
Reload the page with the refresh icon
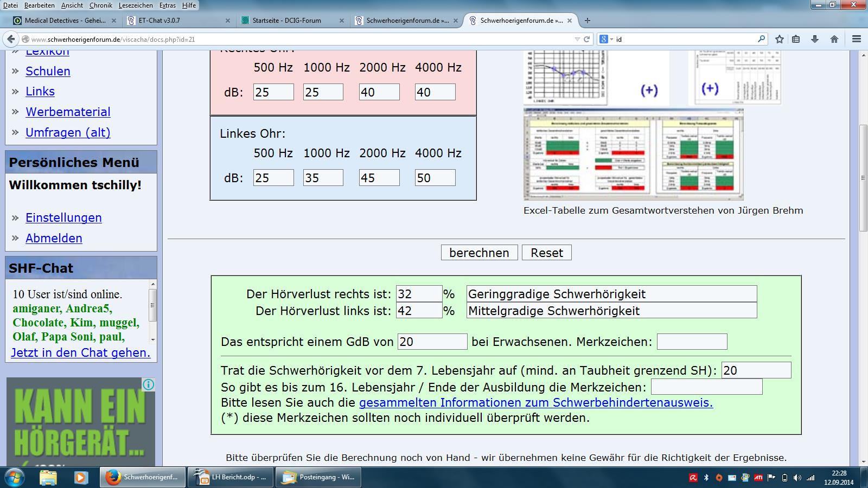586,39
